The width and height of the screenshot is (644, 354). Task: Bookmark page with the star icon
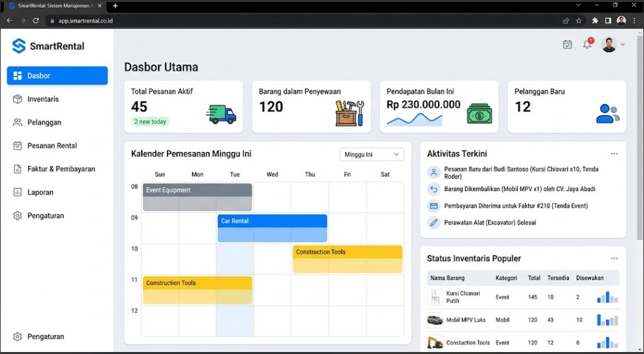[579, 20]
